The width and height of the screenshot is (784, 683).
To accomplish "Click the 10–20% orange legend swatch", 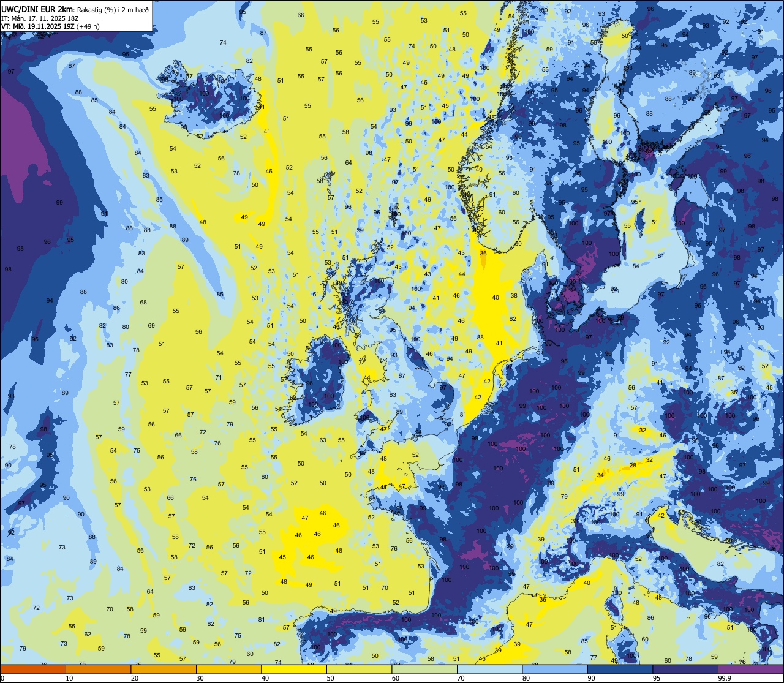I will pyautogui.click(x=98, y=669).
